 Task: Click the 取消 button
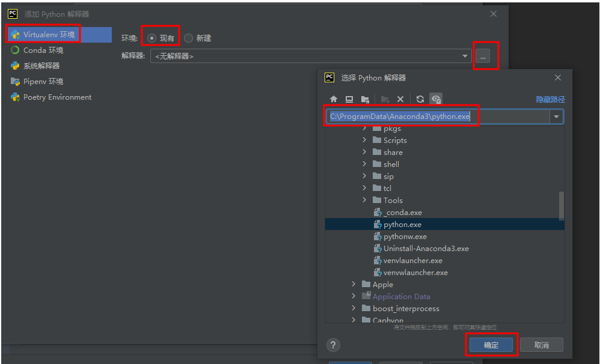tap(542, 345)
